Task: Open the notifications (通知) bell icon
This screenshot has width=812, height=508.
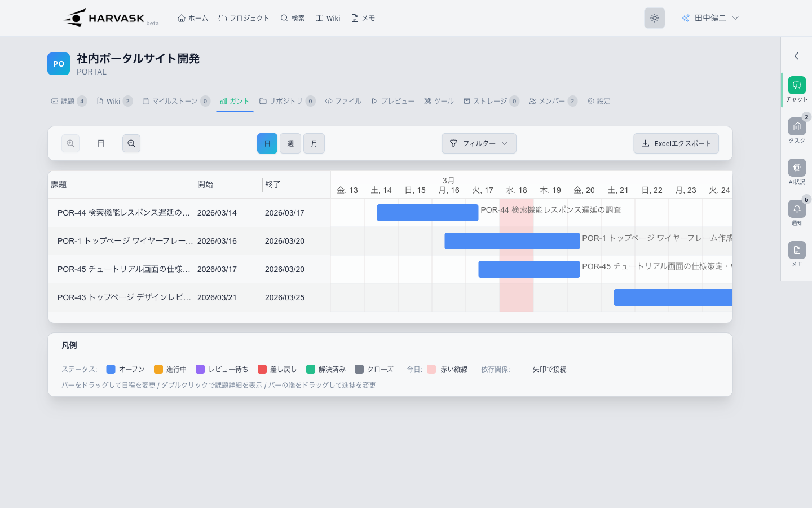Action: coord(796,209)
